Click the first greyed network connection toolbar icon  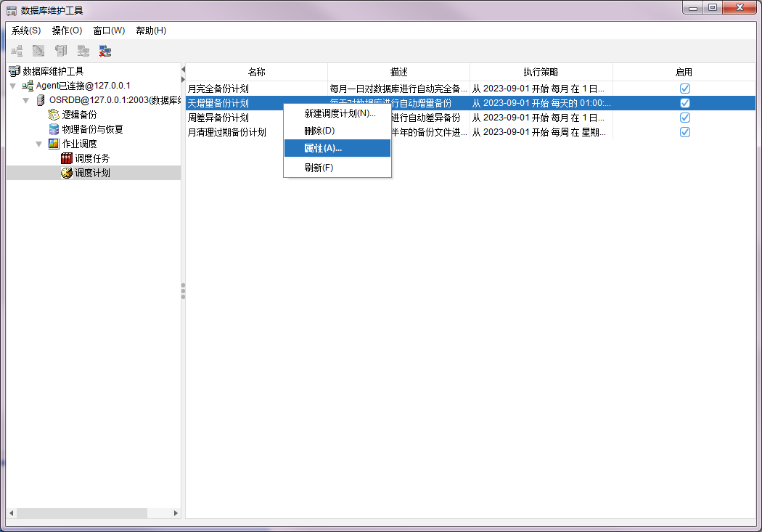[17, 51]
